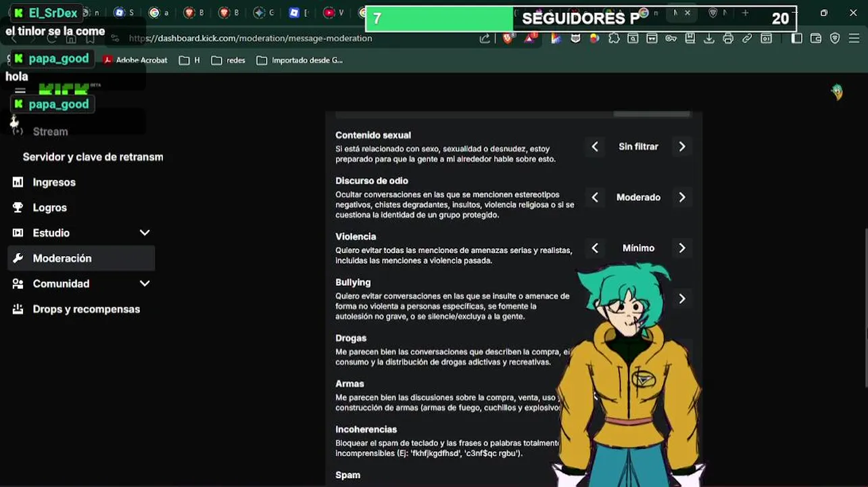
Task: Click the Ingresos bar-chart sidebar icon
Action: [18, 182]
